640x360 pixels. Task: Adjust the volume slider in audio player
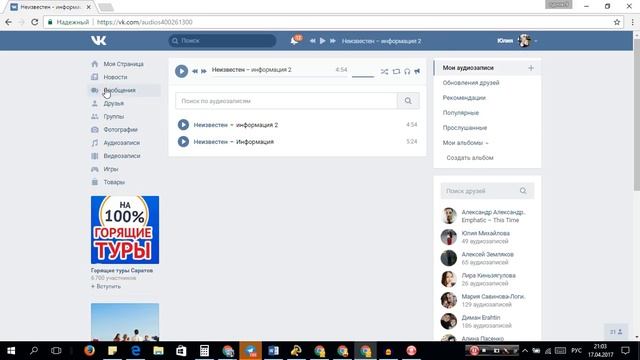pos(363,76)
